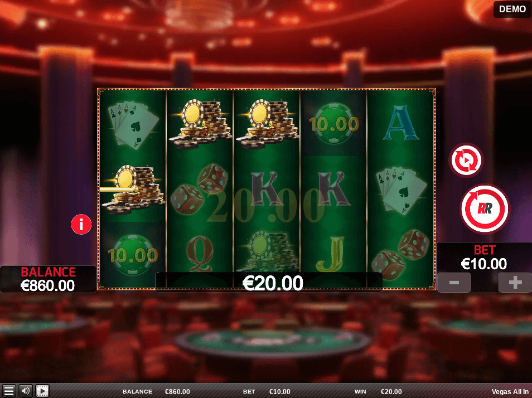The image size is (532, 398).
Task: Click the green 10.00 chip on fourth reel
Action: click(x=334, y=124)
